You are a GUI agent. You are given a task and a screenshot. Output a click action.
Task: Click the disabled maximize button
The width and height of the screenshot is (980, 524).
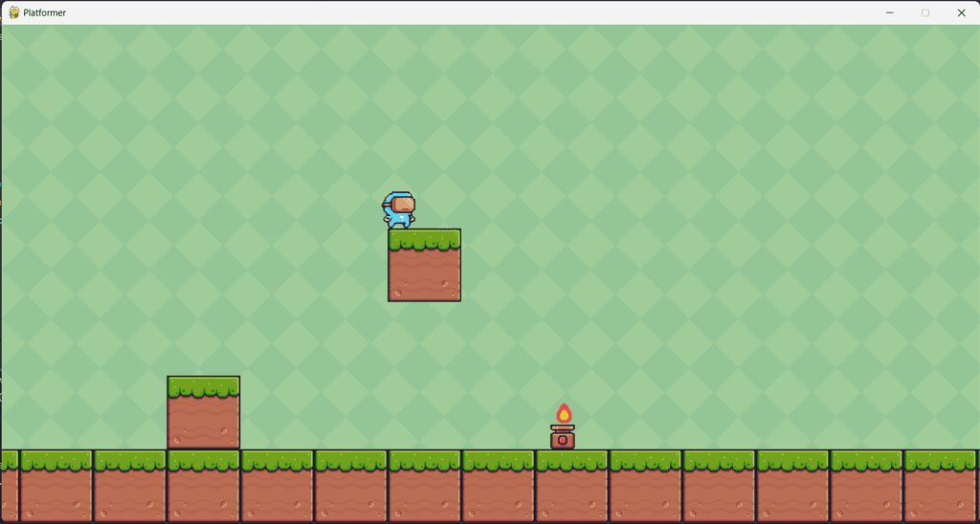pos(925,12)
